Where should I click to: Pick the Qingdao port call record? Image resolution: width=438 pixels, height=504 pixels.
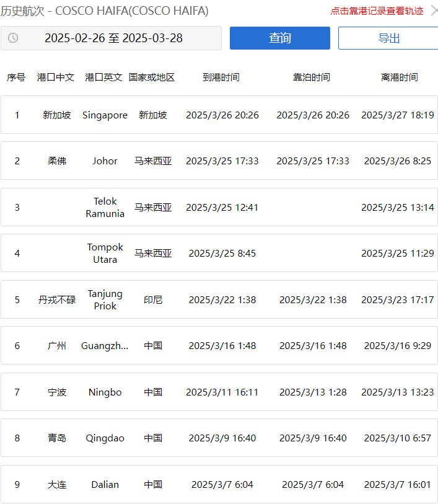tap(219, 438)
